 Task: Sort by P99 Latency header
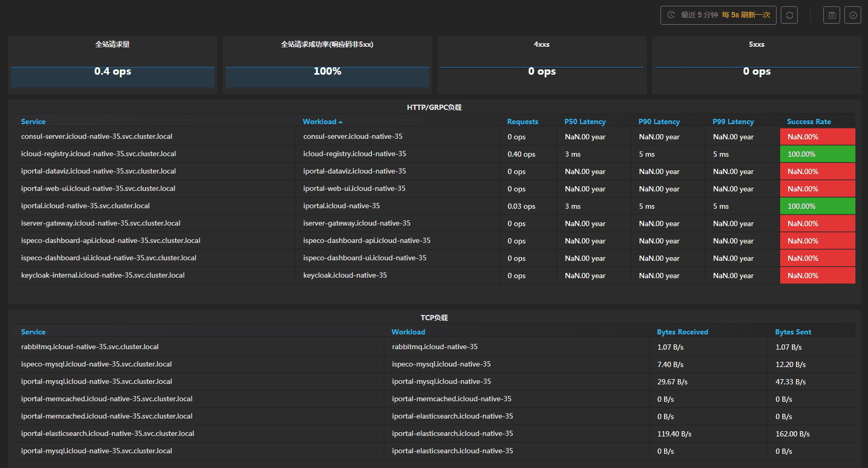point(733,121)
